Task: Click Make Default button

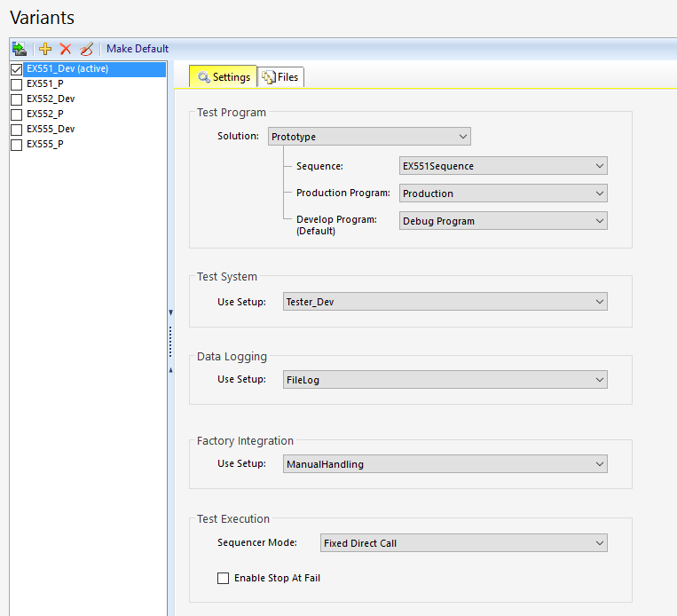Action: pyautogui.click(x=138, y=49)
